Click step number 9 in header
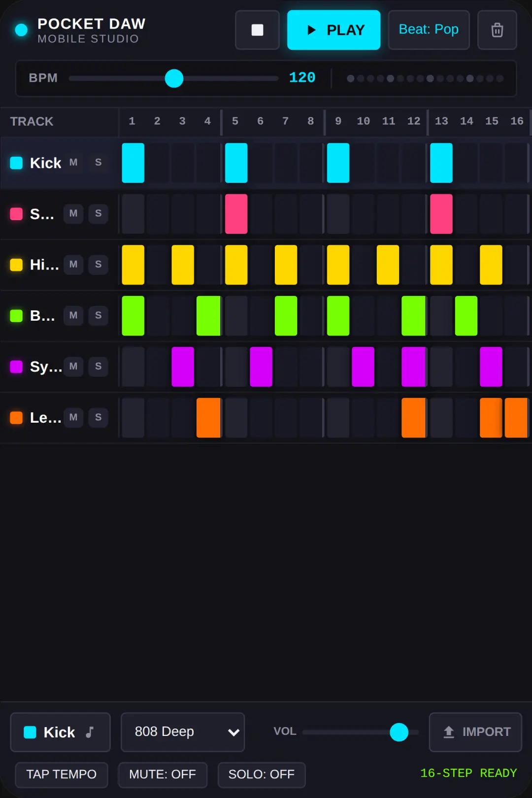Viewport: 532px width, 798px height. click(338, 121)
